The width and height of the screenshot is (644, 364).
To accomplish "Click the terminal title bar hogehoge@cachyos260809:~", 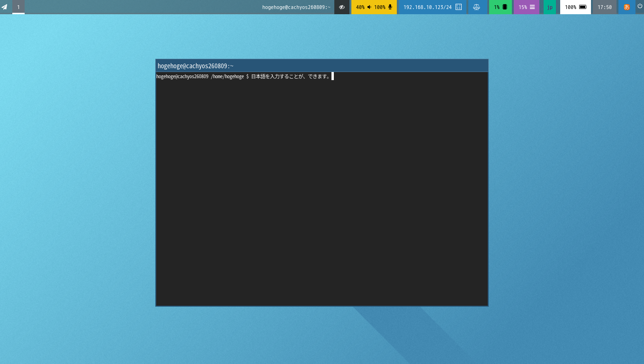I will click(x=322, y=66).
